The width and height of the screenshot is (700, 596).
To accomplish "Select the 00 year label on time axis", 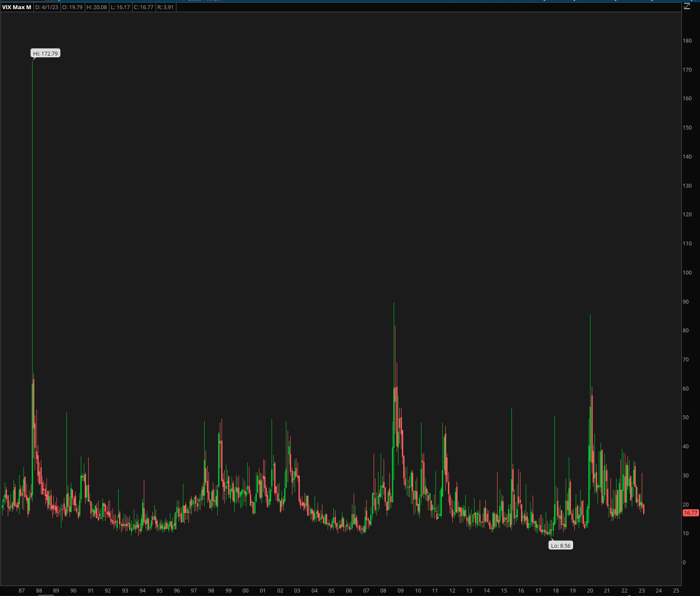I will (245, 591).
